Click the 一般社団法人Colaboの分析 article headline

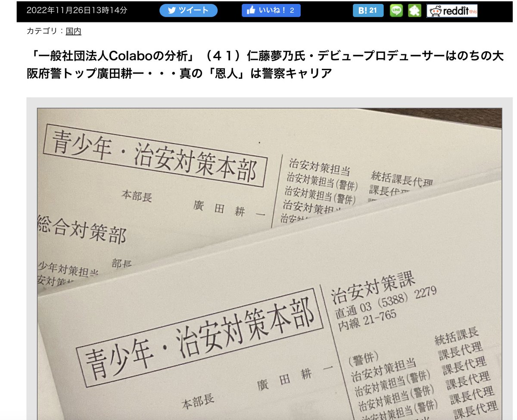pyautogui.click(x=265, y=65)
